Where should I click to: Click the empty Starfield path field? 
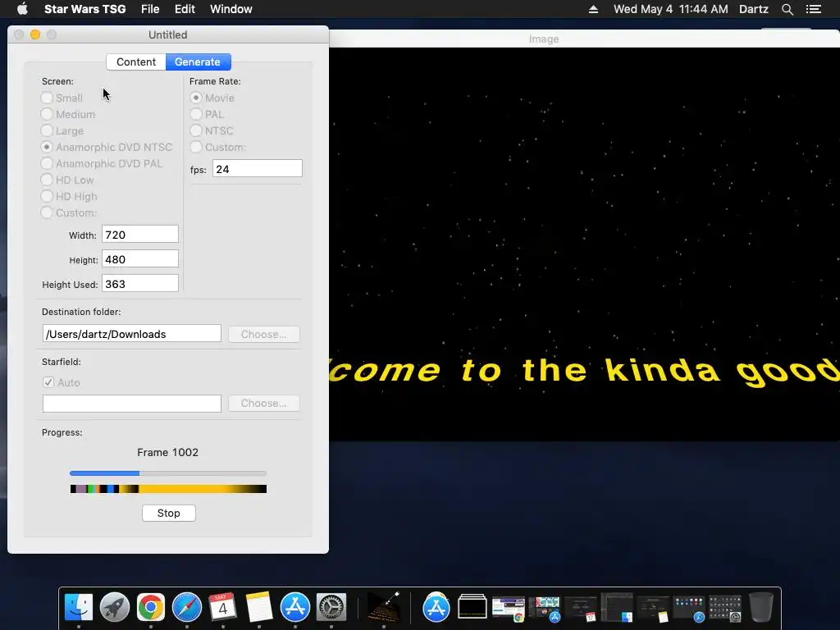click(x=132, y=404)
